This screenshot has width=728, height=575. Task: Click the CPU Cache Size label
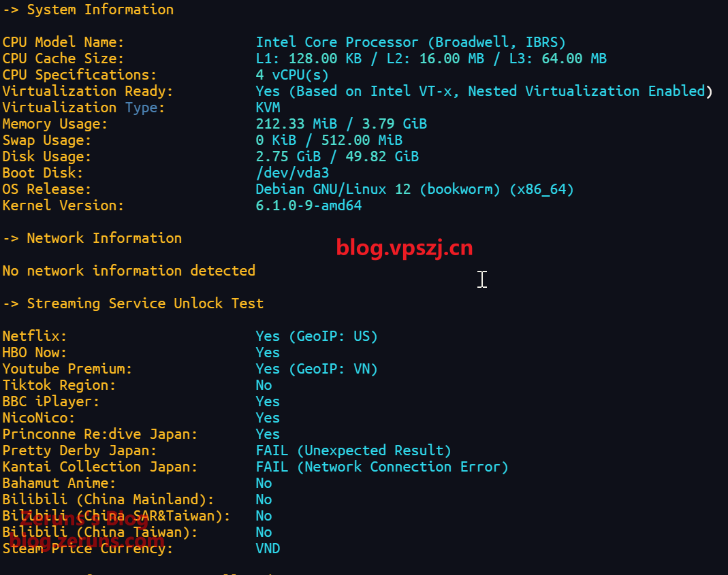[x=63, y=59]
